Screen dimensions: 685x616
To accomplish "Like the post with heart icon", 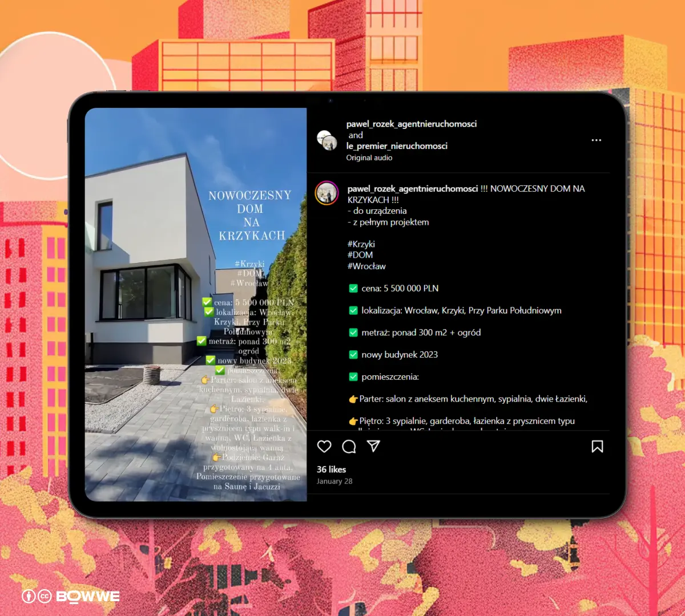I will click(x=324, y=447).
